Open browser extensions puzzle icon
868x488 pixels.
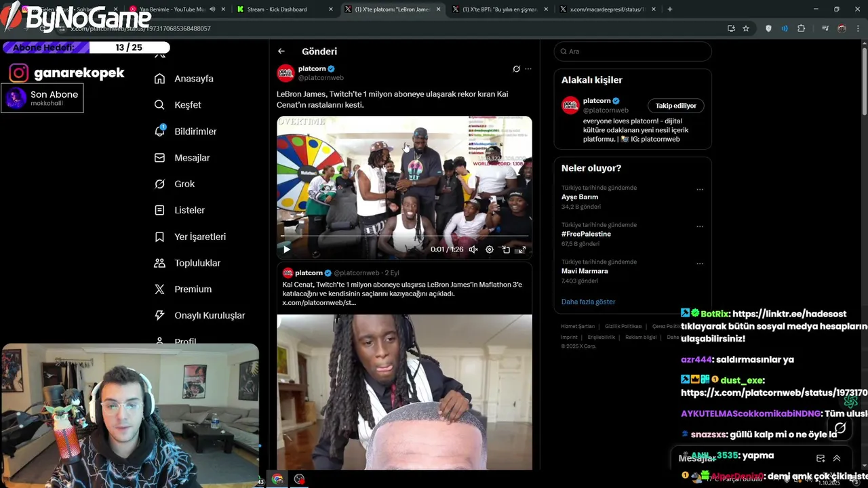802,28
